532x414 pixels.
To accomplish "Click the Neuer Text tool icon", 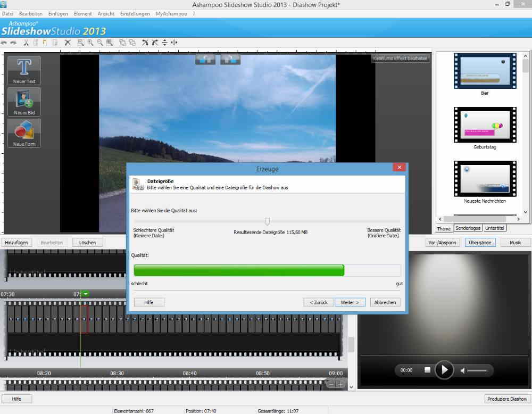I will click(x=24, y=70).
